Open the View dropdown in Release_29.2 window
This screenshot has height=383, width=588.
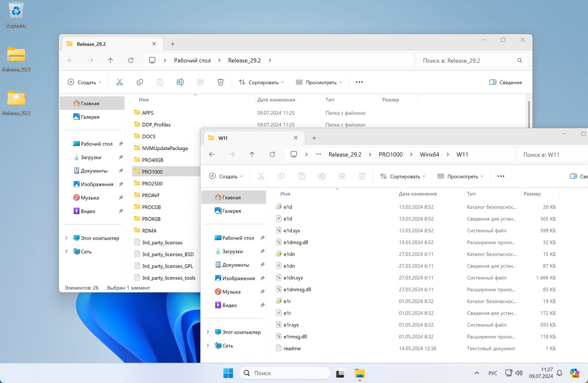point(319,82)
